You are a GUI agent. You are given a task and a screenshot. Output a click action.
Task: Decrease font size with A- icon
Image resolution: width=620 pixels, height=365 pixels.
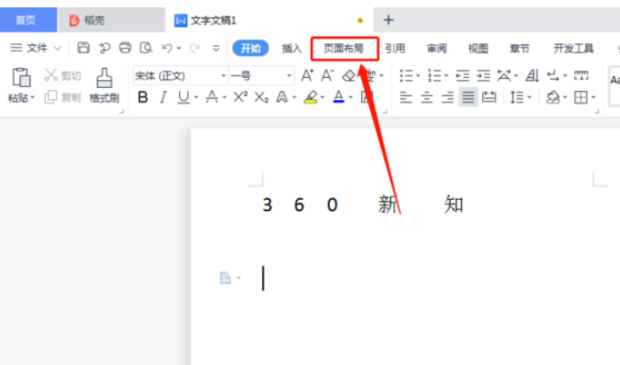click(327, 75)
